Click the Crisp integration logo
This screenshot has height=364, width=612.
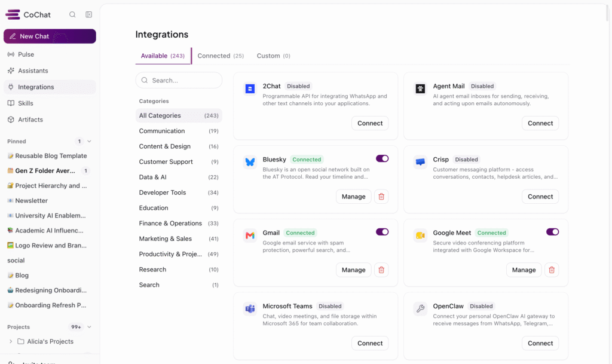420,162
